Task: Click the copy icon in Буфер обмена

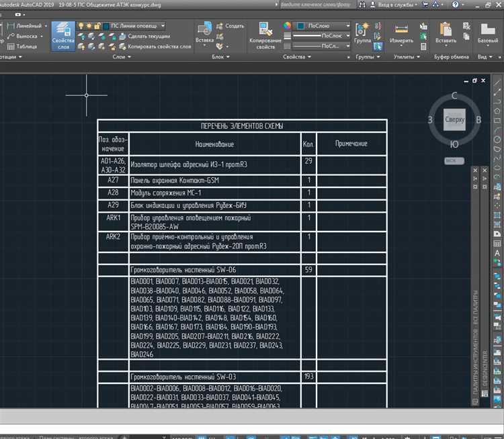Action: pos(466,37)
